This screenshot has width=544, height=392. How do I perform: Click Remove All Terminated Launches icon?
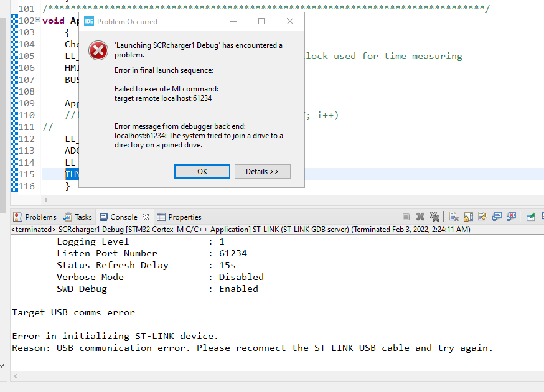pos(434,217)
